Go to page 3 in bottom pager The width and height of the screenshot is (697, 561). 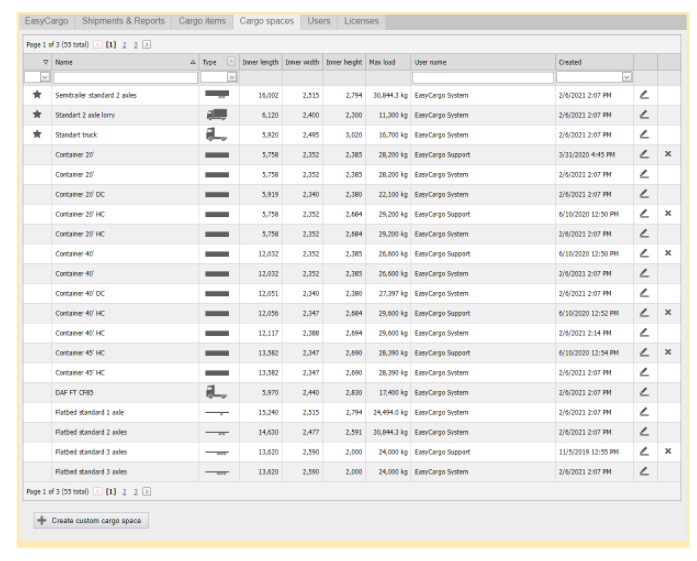coord(136,492)
